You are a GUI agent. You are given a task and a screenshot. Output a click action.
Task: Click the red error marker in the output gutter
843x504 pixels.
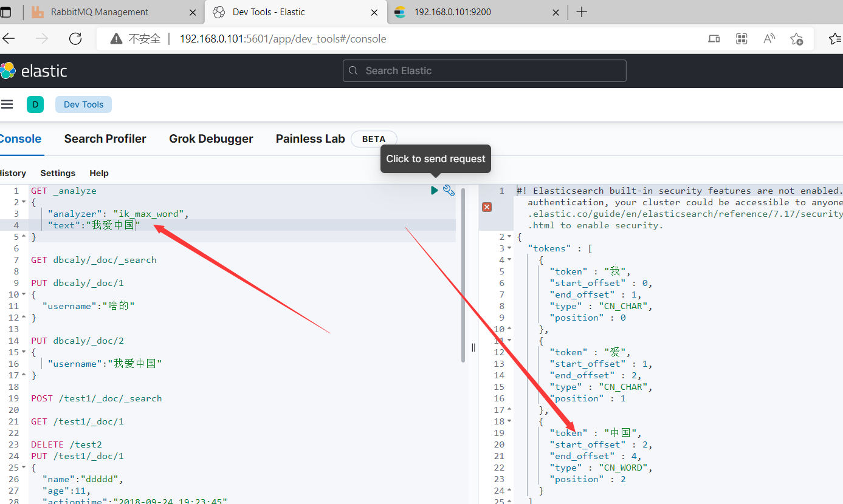click(487, 208)
